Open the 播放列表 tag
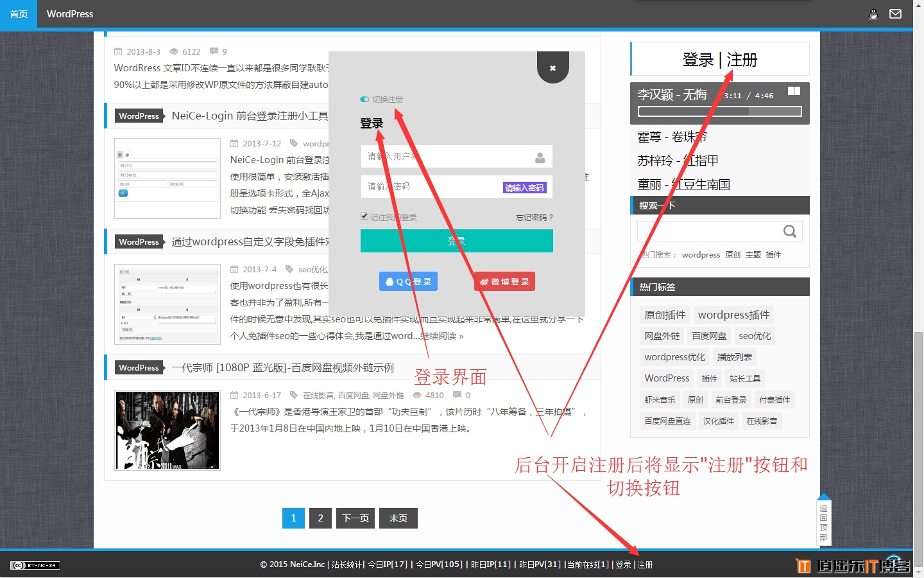Viewport: 924px width, 578px height. [734, 357]
